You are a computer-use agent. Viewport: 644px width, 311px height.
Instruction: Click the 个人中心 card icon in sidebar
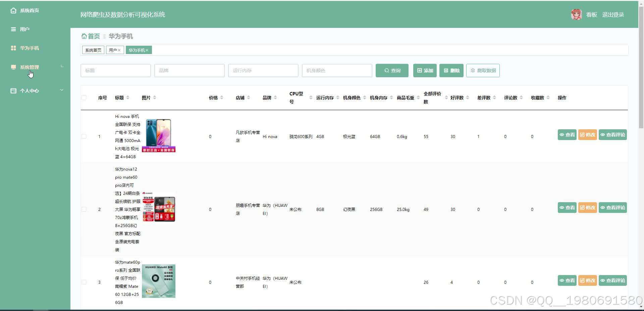click(13, 91)
